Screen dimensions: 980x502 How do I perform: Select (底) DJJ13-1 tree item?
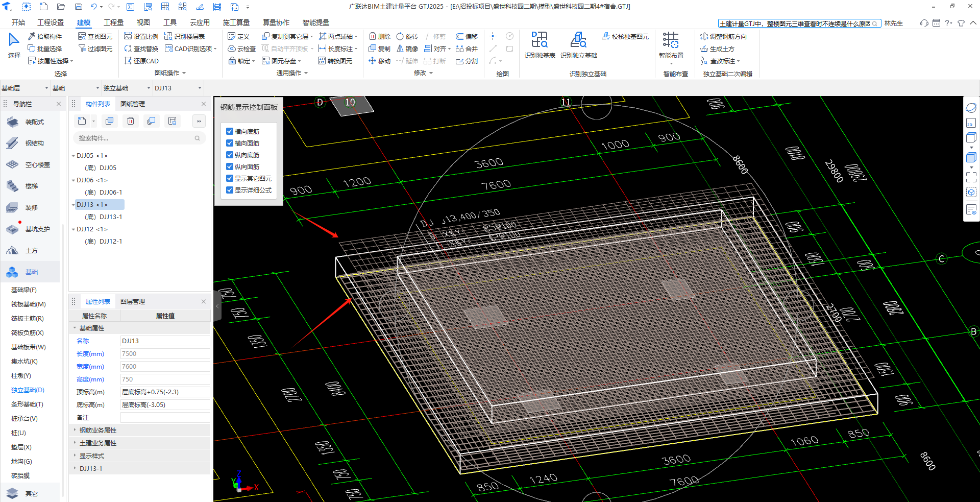click(104, 217)
